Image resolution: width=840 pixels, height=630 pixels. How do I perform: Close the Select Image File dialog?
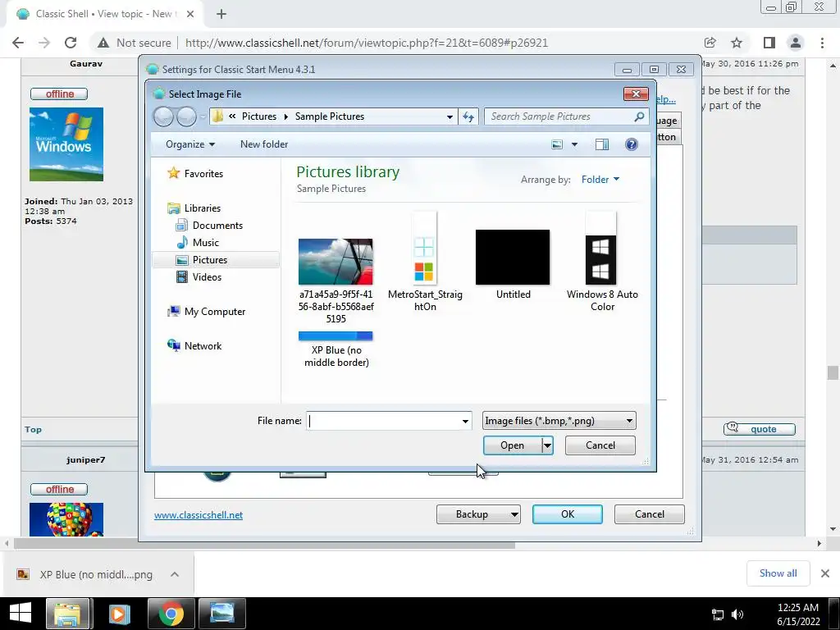(x=636, y=94)
